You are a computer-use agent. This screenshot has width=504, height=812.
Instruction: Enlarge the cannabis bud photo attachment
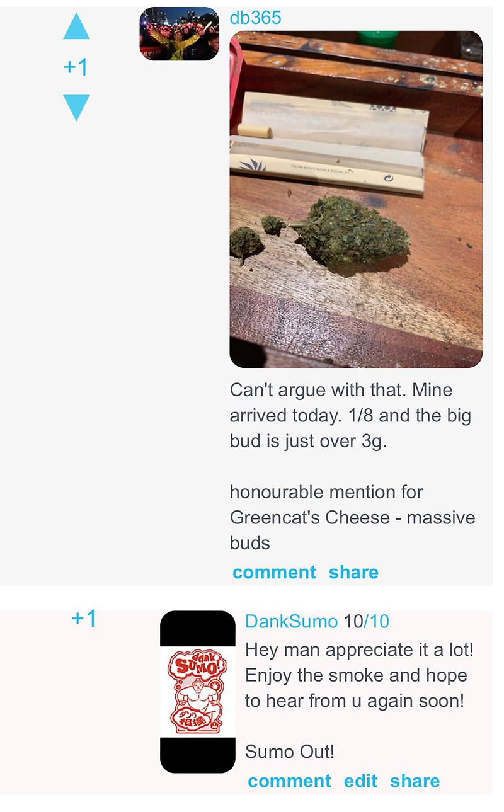point(356,199)
